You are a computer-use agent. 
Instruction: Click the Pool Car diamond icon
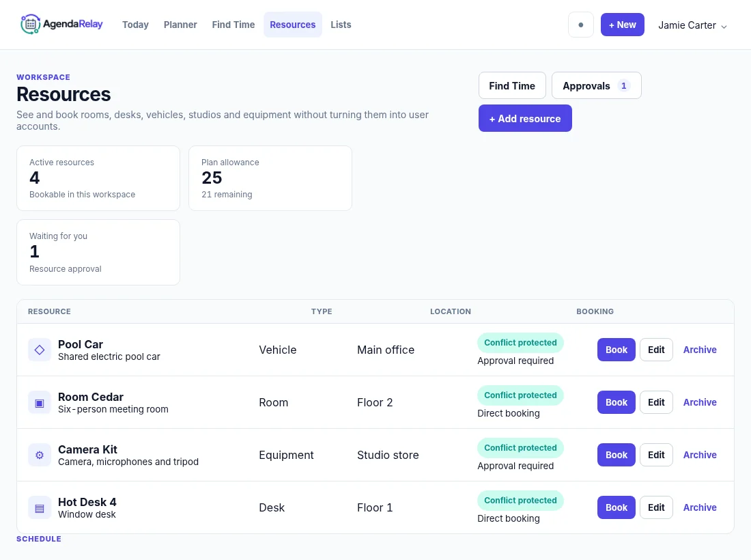40,350
